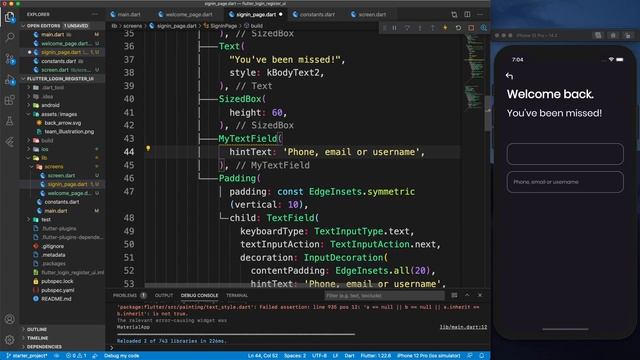
Task: Switch to screen.dart editor tab
Action: (369, 14)
